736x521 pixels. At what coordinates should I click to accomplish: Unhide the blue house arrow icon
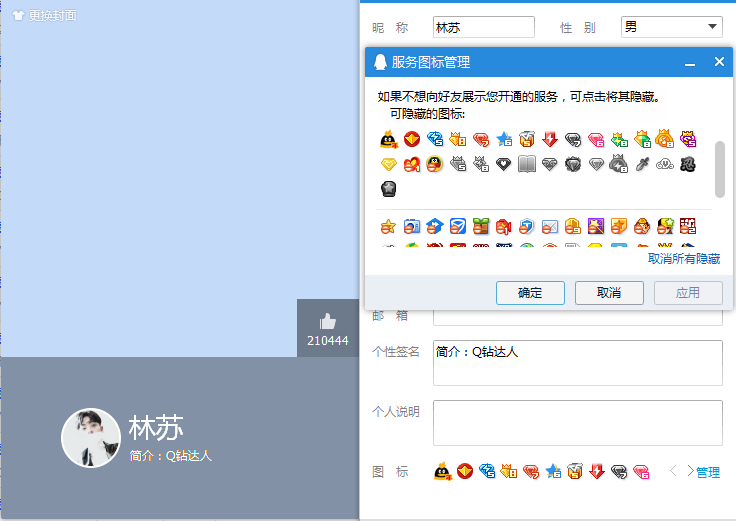point(435,227)
